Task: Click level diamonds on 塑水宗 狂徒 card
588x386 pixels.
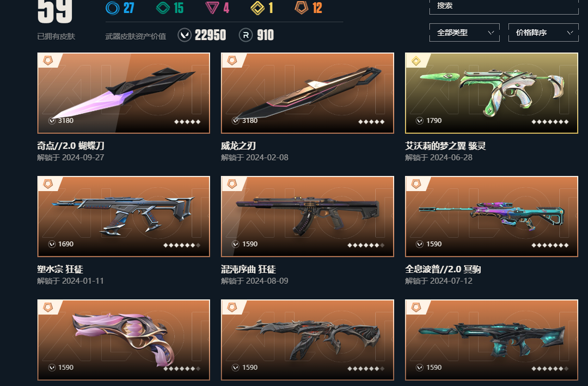Action: coord(182,246)
